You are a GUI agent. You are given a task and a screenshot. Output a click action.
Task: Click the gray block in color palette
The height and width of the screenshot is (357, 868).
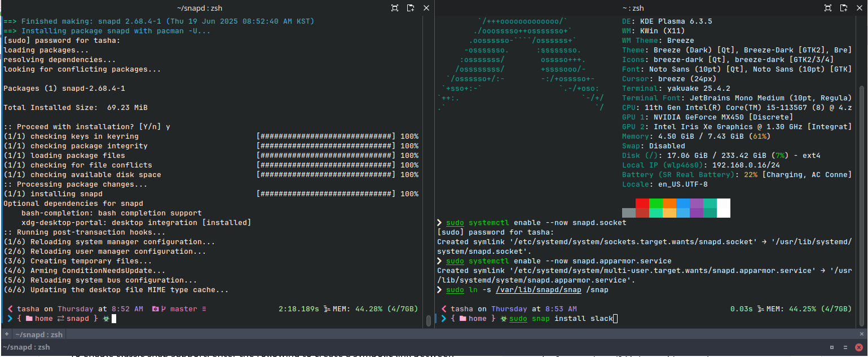pos(628,213)
